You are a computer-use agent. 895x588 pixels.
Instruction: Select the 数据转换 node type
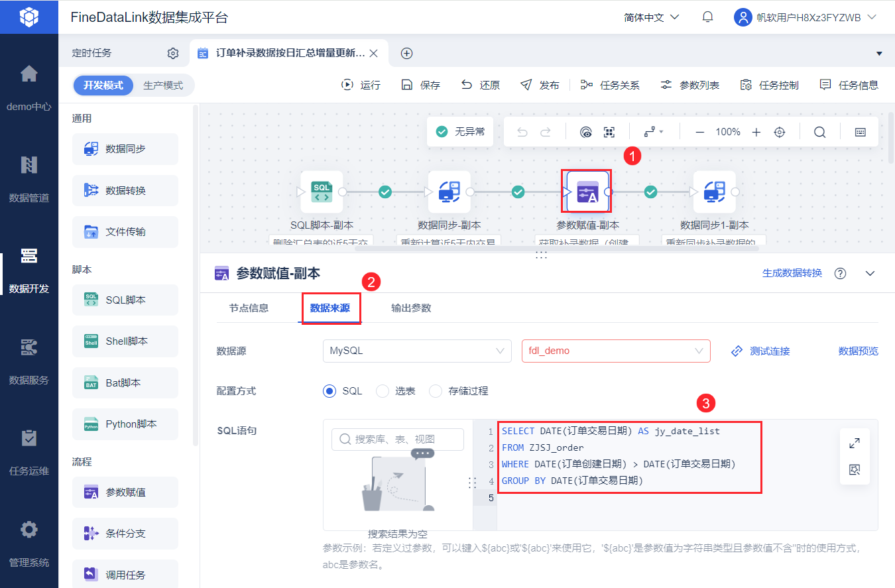[125, 190]
